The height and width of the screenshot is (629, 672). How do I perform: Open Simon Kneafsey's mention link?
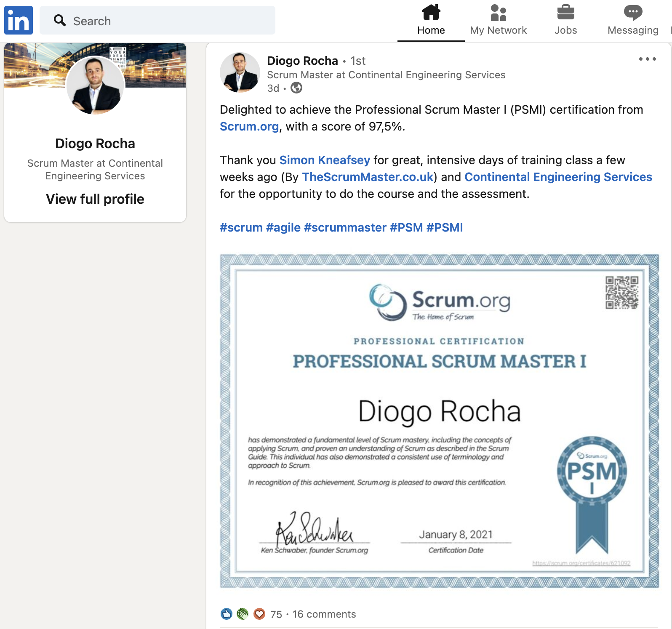click(325, 160)
